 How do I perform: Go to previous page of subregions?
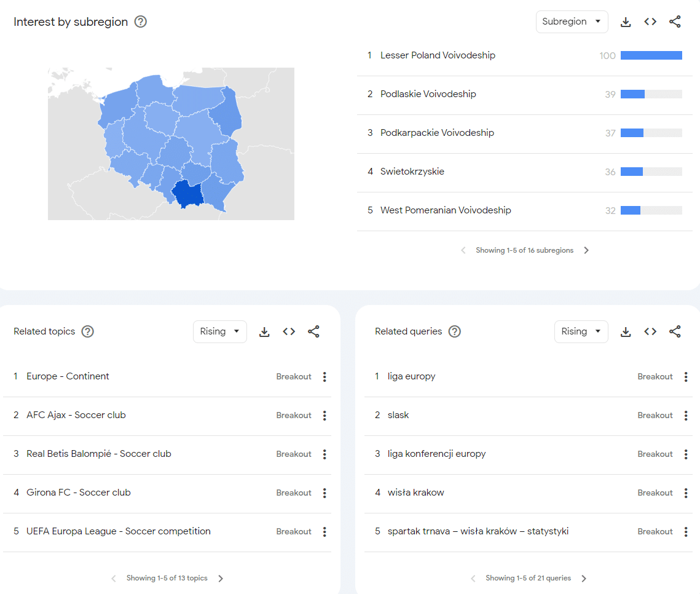pos(463,250)
